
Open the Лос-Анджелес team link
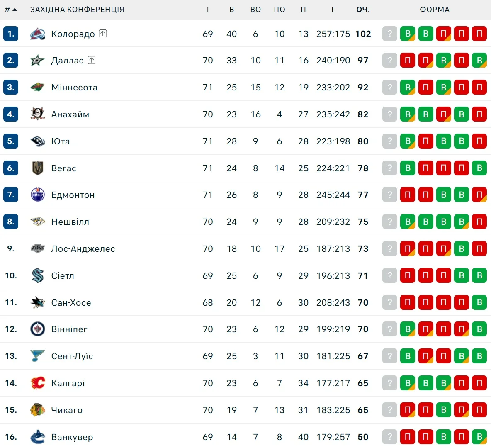(83, 248)
